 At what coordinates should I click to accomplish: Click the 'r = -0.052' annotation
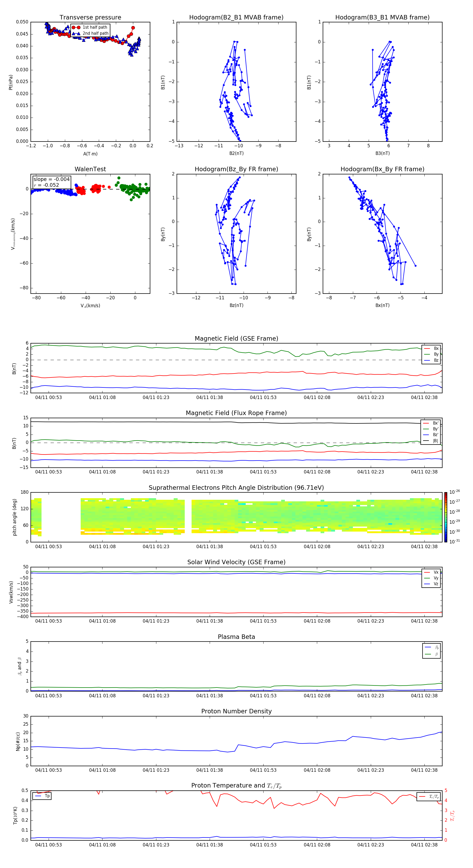tap(47, 185)
